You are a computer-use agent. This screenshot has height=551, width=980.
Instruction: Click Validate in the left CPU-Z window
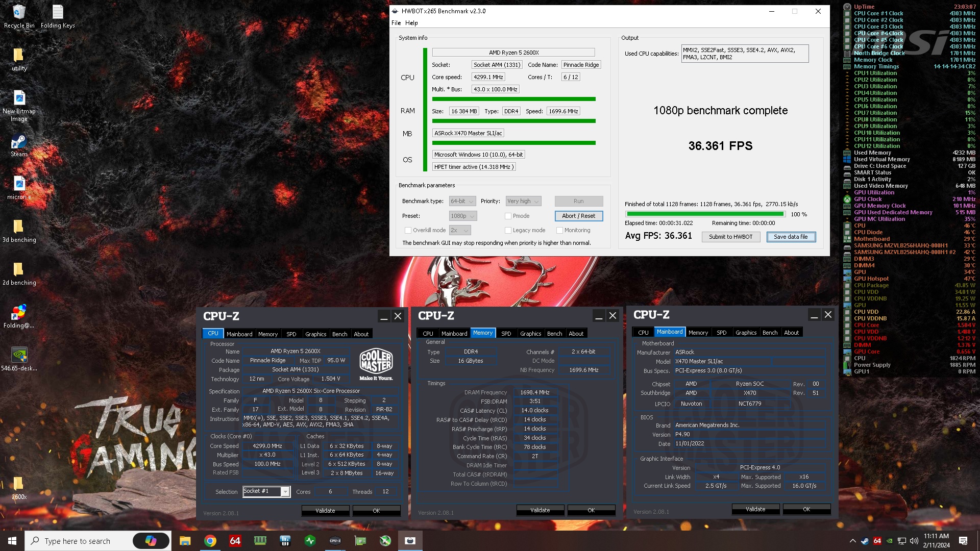[x=325, y=511]
